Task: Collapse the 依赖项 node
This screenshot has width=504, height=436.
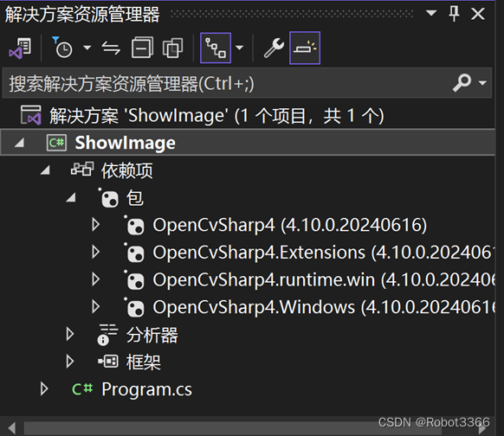Action: [45, 170]
